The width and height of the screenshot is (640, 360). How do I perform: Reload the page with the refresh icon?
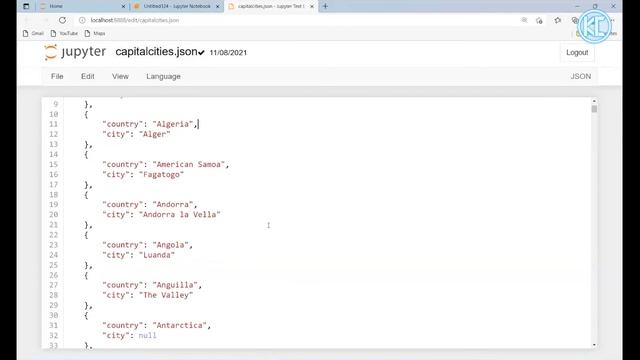point(62,20)
